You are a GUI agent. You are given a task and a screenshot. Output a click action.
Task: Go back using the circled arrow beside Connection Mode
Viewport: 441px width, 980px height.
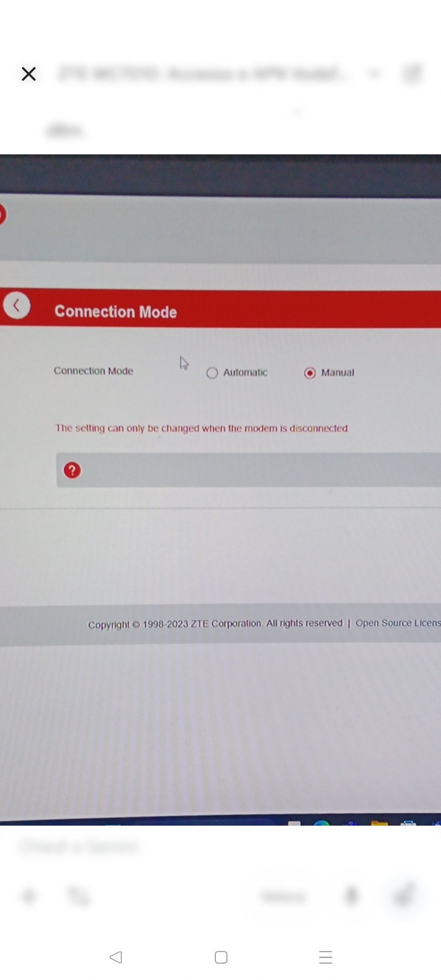17,305
